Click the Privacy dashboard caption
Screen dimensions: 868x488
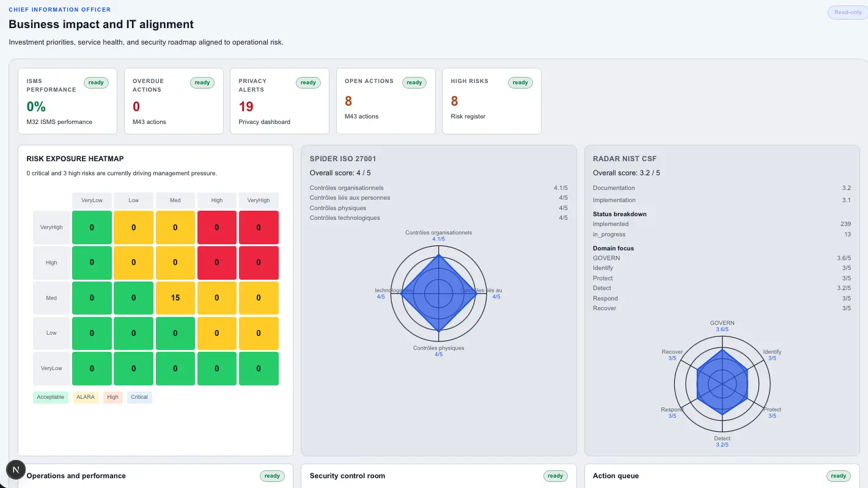(265, 122)
